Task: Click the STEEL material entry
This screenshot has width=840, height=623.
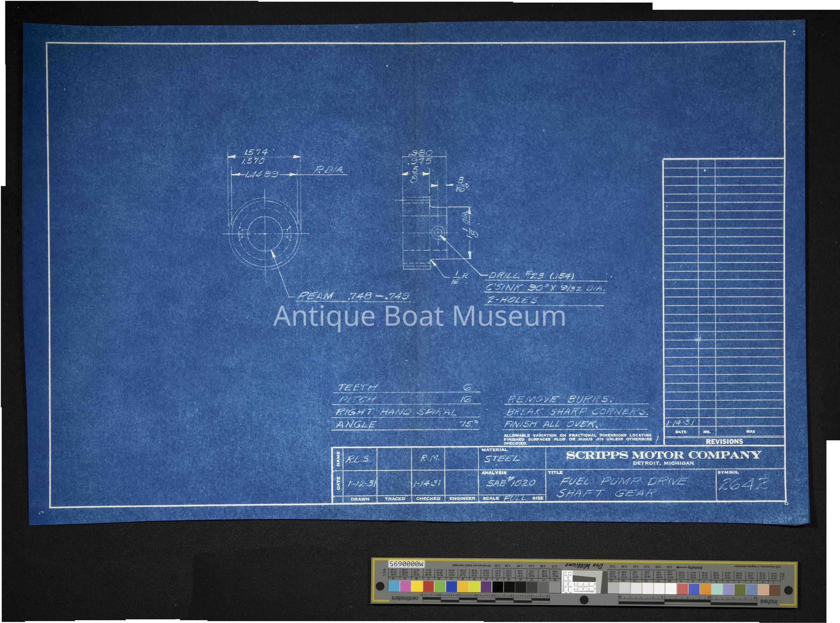Action: click(x=502, y=459)
